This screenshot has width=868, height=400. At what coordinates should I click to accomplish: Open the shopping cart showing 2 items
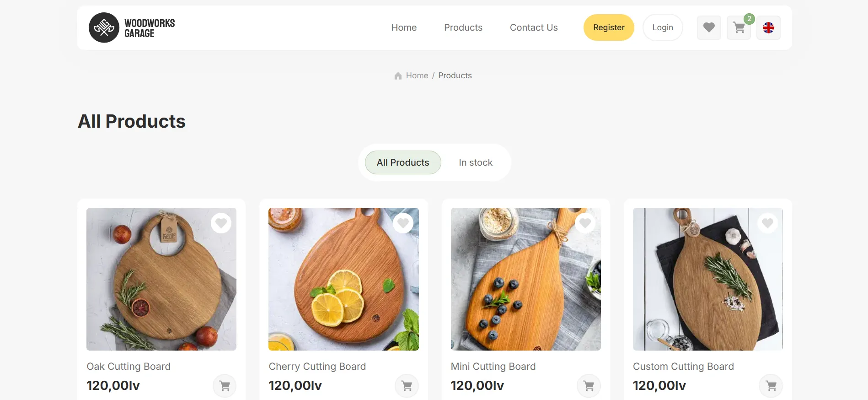739,27
